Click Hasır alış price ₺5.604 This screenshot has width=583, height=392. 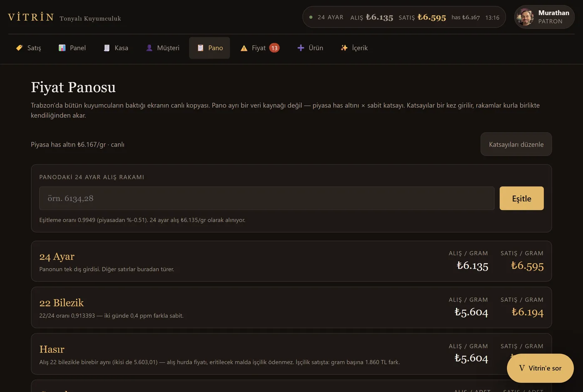point(471,358)
